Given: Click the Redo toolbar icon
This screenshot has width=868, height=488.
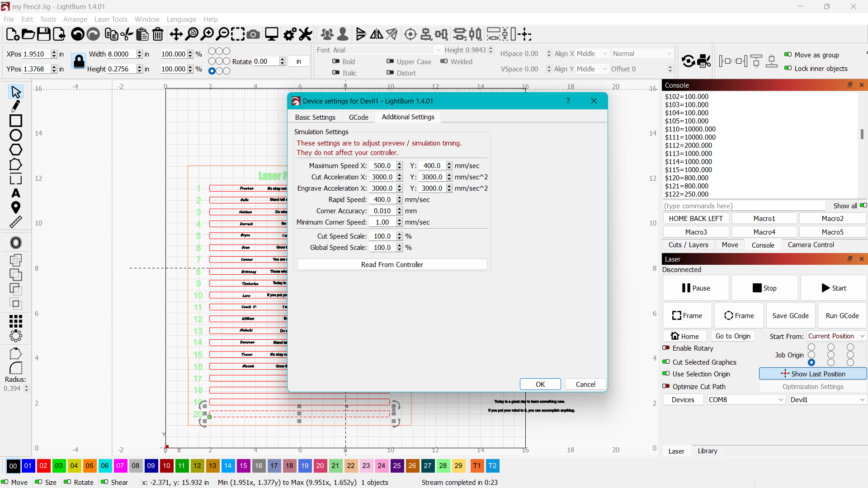Looking at the screenshot, I should (x=93, y=34).
